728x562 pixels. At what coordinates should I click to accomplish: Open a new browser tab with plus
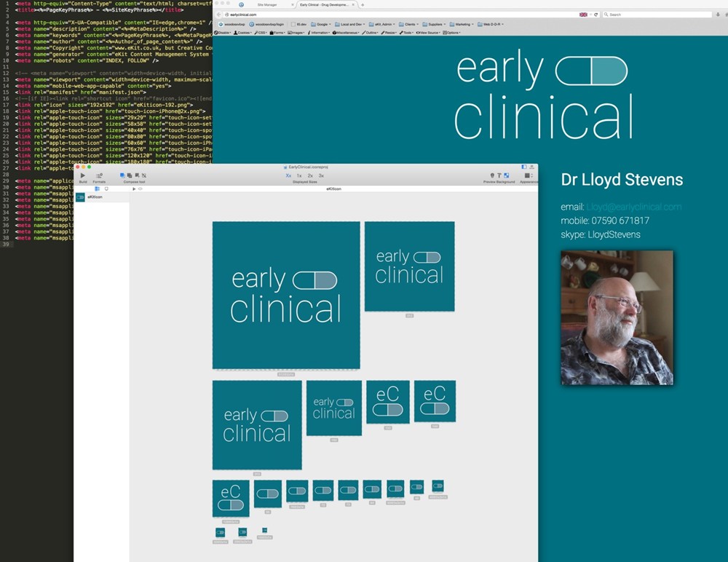(x=363, y=4)
